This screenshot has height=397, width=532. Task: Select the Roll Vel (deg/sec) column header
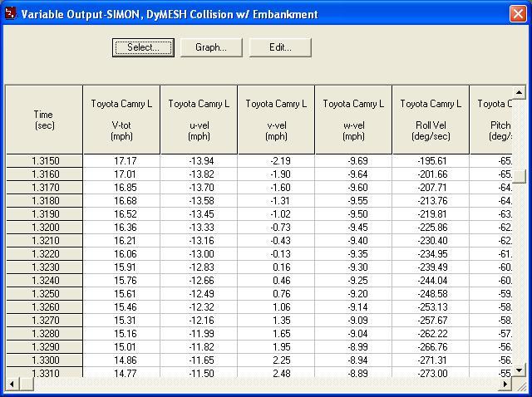point(430,120)
